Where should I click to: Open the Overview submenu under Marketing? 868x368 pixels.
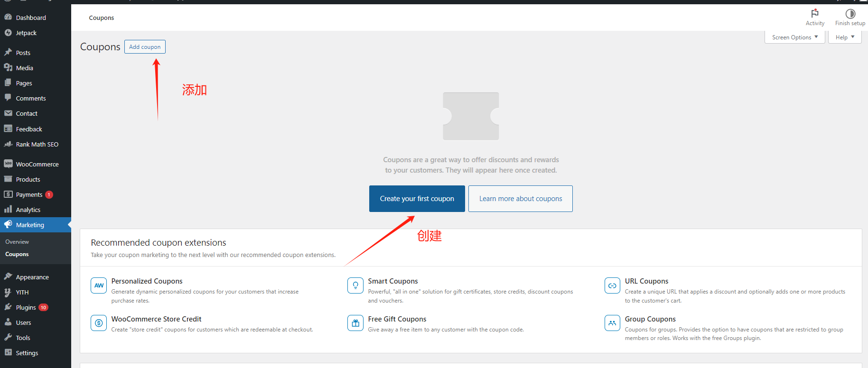(x=17, y=241)
